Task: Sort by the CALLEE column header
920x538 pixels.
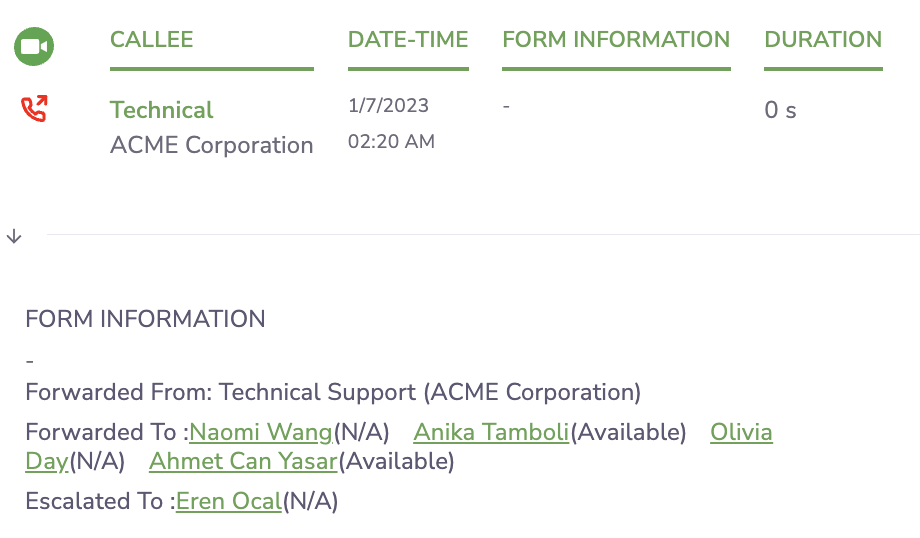Action: 151,40
